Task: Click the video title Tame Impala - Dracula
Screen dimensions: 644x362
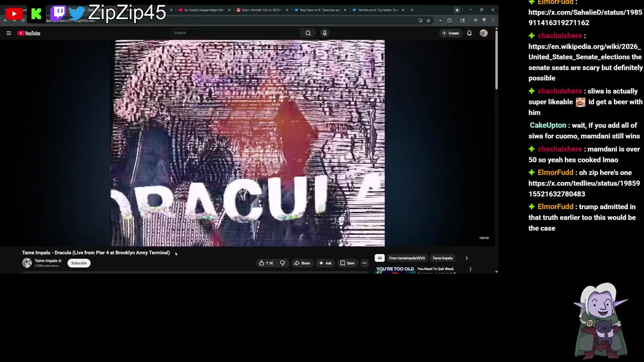Action: click(x=96, y=253)
